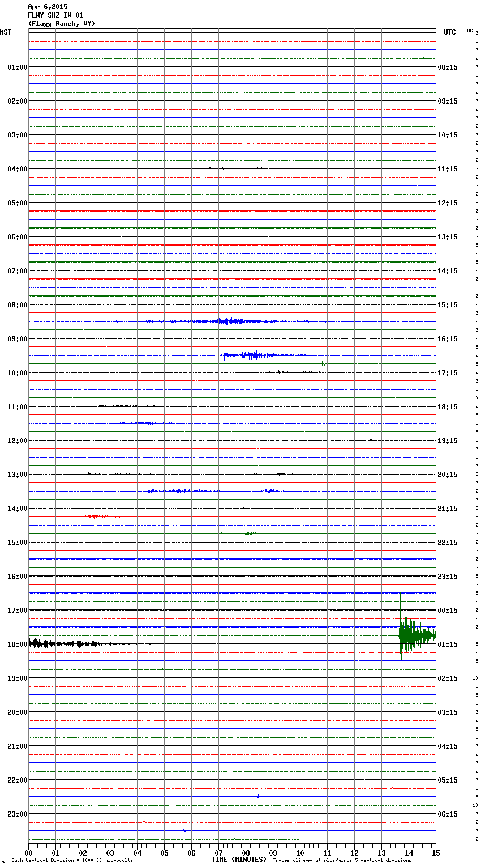Click minute tick label 07 on the axis

[x=218, y=853]
